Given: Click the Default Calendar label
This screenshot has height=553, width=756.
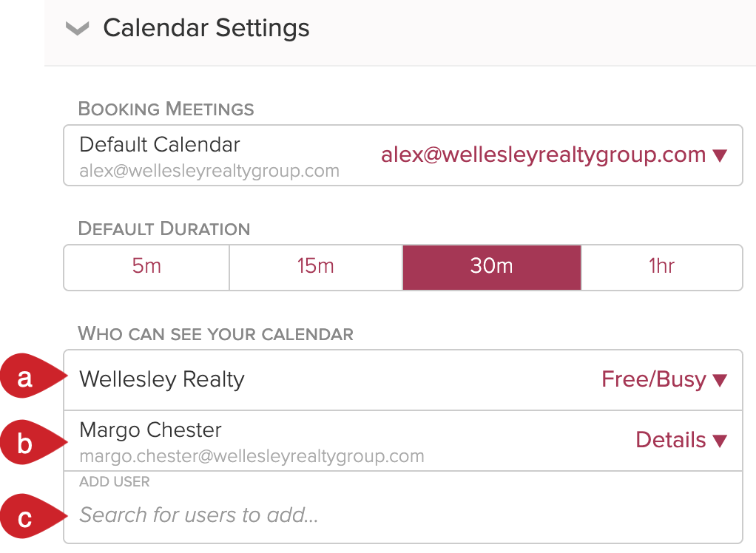Looking at the screenshot, I should point(160,144).
